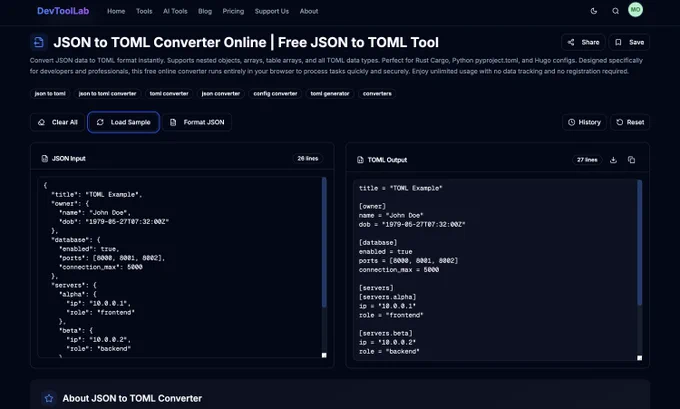Viewport: 680px width, 409px height.
Task: Click the JSON Input vertical scrollbar
Action: [324, 242]
